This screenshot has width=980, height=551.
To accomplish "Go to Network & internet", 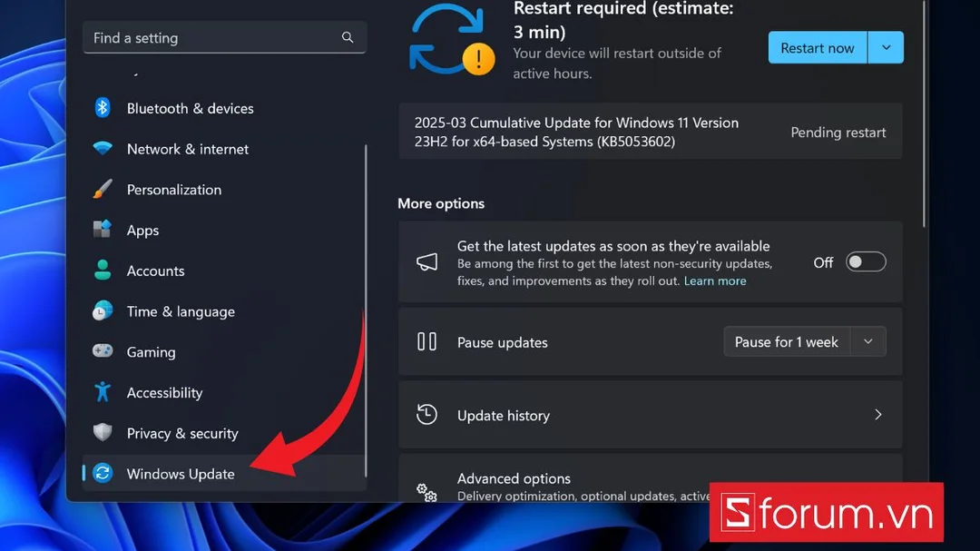I will tap(224, 149).
